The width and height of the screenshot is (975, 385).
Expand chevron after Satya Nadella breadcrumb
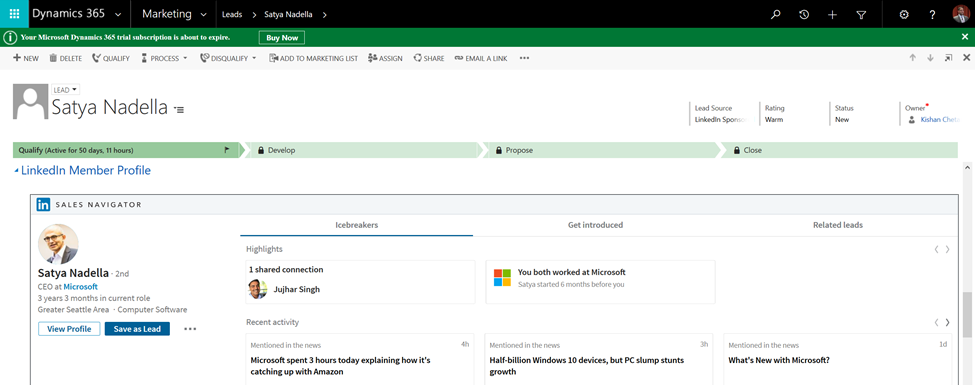click(x=325, y=14)
